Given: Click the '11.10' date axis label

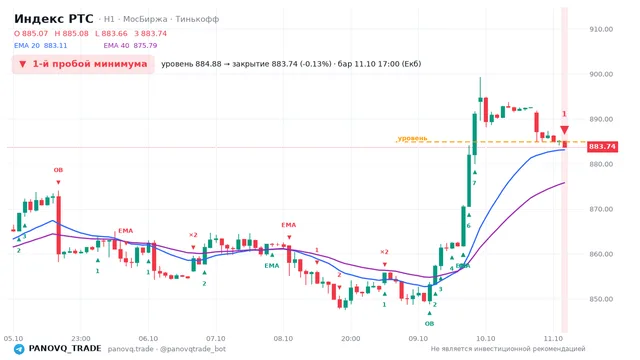Looking at the screenshot, I should 553,338.
